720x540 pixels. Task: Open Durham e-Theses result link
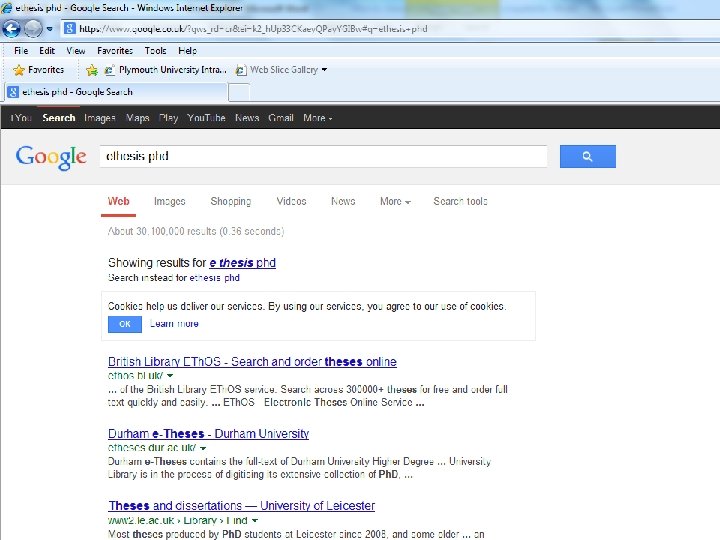click(x=208, y=434)
